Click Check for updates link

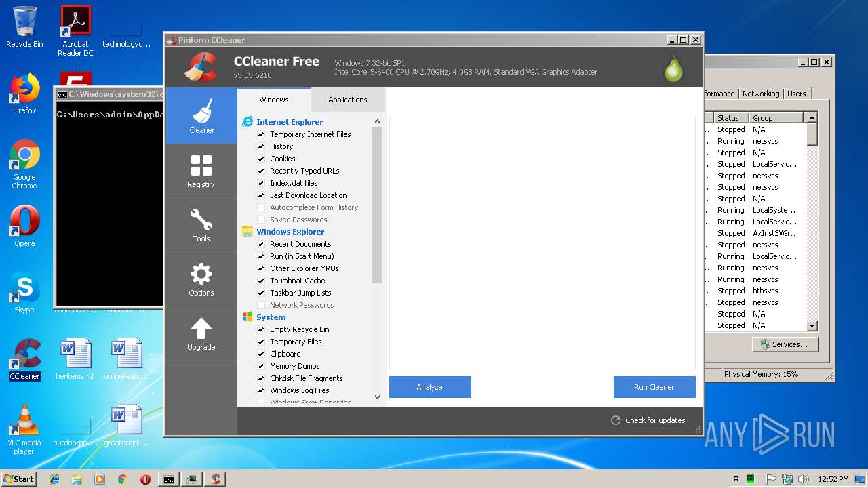tap(655, 420)
